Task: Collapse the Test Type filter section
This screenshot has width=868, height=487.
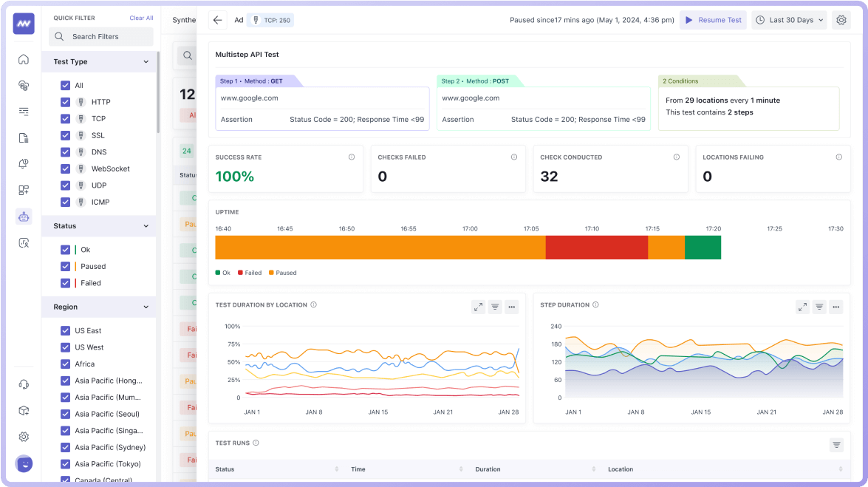Action: (146, 62)
